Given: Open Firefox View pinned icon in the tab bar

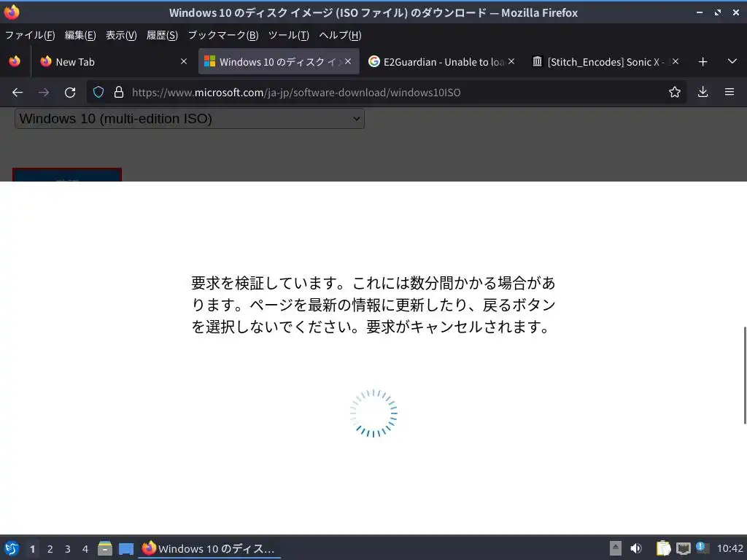Looking at the screenshot, I should pyautogui.click(x=15, y=61).
